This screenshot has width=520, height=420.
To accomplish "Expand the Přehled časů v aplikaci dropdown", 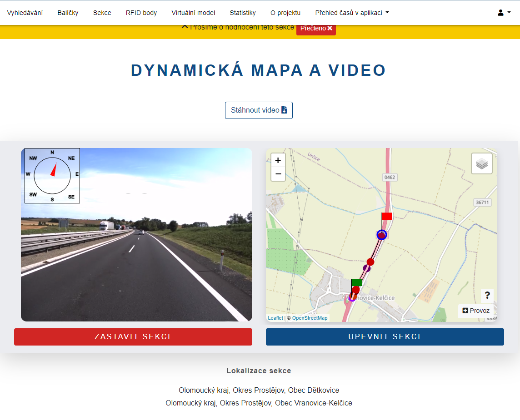I will pos(352,13).
